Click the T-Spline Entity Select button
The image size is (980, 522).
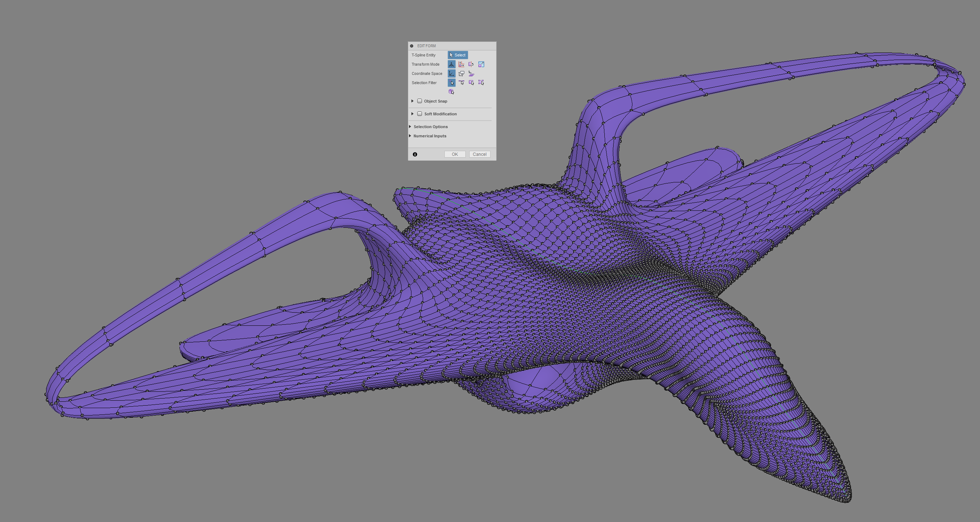[458, 55]
